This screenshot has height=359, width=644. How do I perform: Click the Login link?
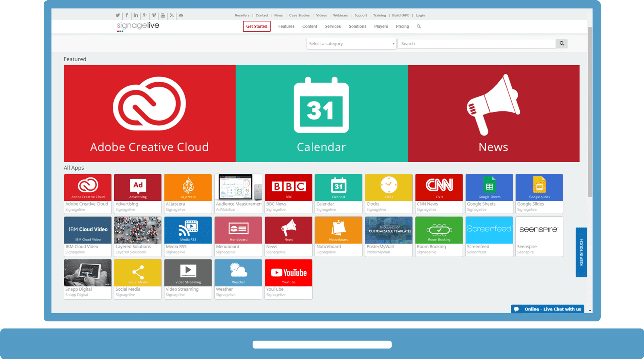420,15
